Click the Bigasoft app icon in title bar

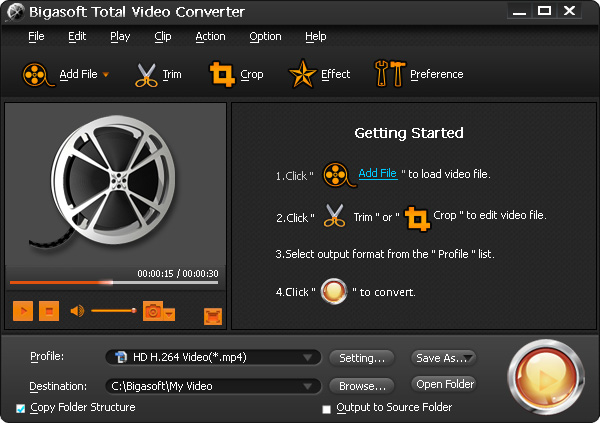[x=16, y=12]
